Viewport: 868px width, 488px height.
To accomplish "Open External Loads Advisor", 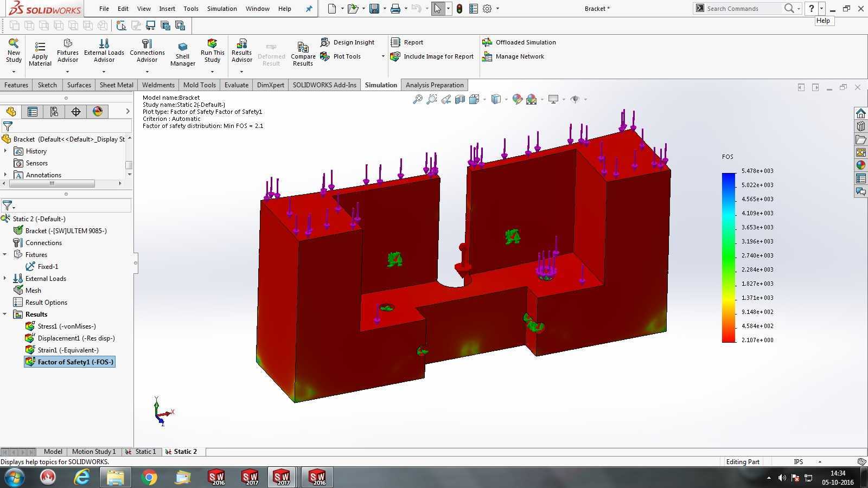I will 104,51.
